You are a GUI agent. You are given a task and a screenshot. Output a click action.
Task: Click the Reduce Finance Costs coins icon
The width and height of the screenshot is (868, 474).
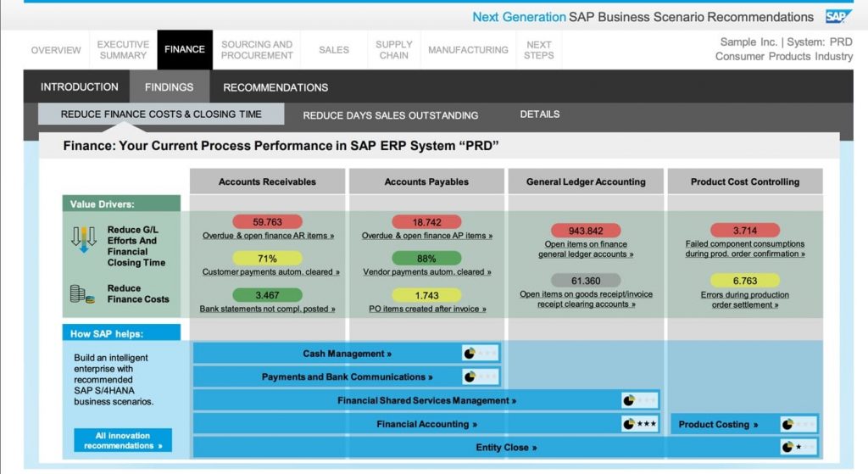(x=82, y=294)
